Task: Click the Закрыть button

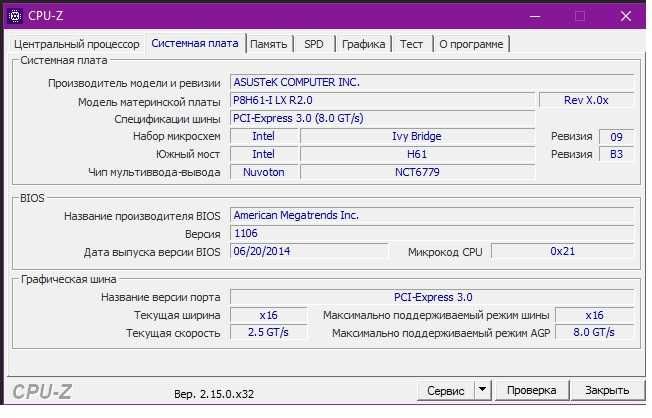Action: click(x=607, y=391)
